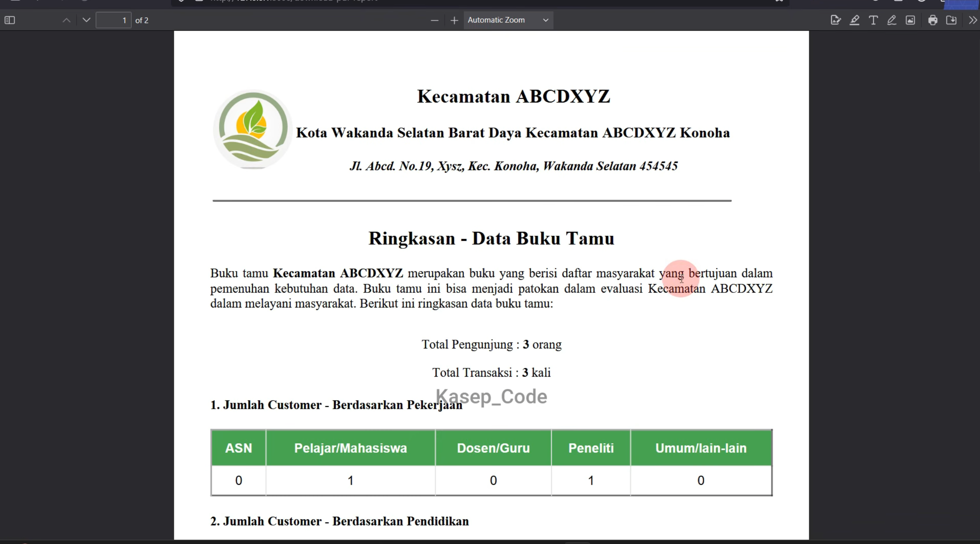Image resolution: width=980 pixels, height=544 pixels.
Task: Click the subtitle 'Kota Wakanda Selatan Barat Daya'
Action: coord(409,133)
